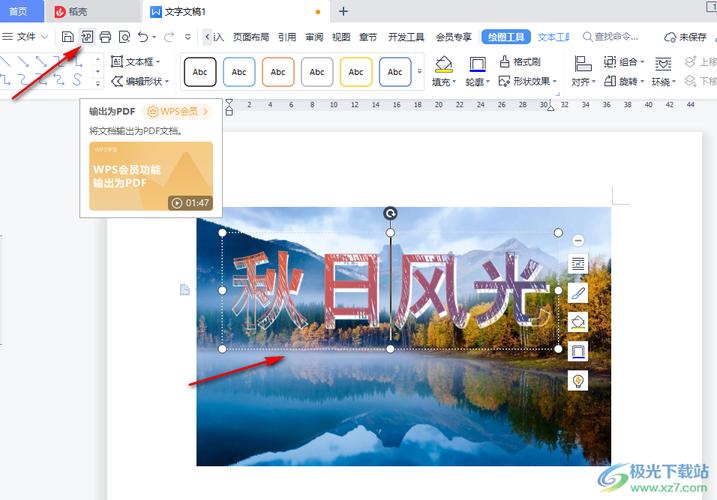
Task: Select the straight line shape in gallery
Action: [5, 61]
